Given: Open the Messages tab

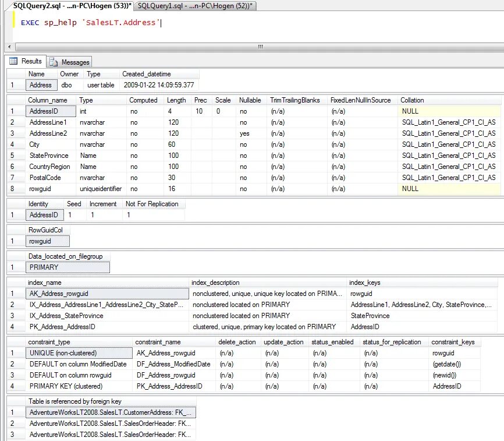Looking at the screenshot, I should click(x=69, y=62).
